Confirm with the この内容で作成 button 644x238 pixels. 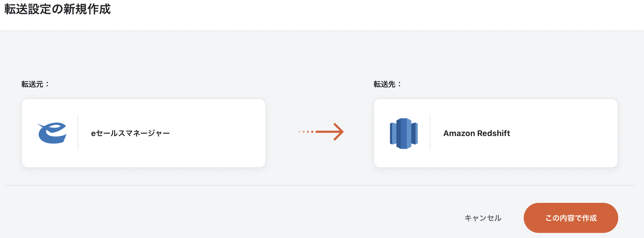click(571, 218)
